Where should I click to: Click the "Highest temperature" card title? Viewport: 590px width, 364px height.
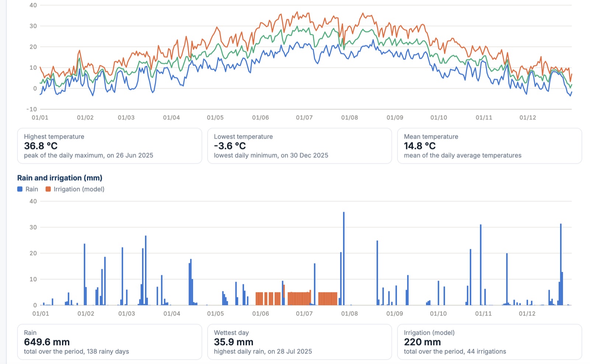(54, 136)
